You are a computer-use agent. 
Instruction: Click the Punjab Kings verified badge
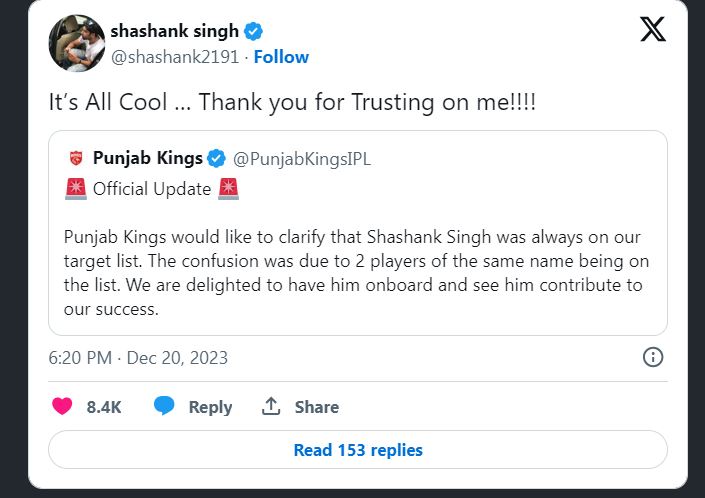[218, 158]
